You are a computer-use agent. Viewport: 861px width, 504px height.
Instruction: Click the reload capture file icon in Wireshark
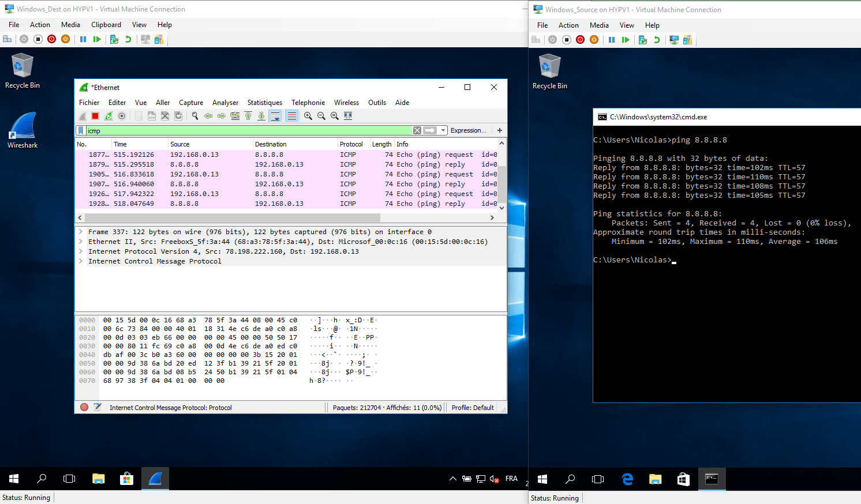point(178,116)
